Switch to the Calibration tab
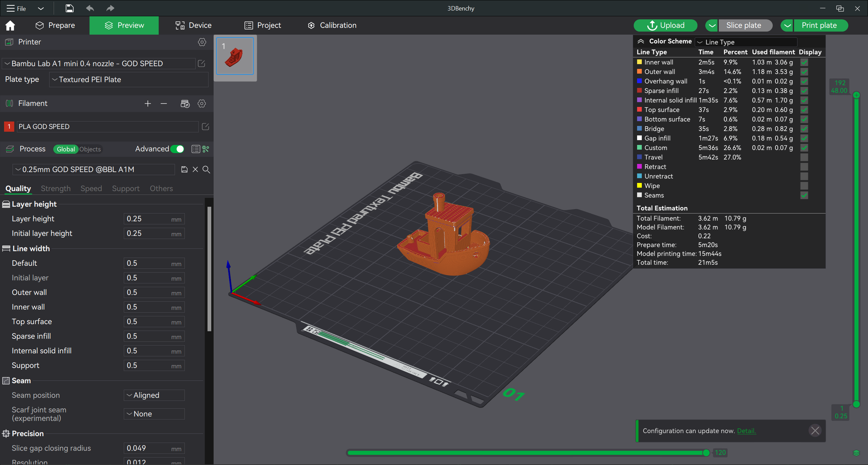This screenshot has height=465, width=868. tap(332, 25)
